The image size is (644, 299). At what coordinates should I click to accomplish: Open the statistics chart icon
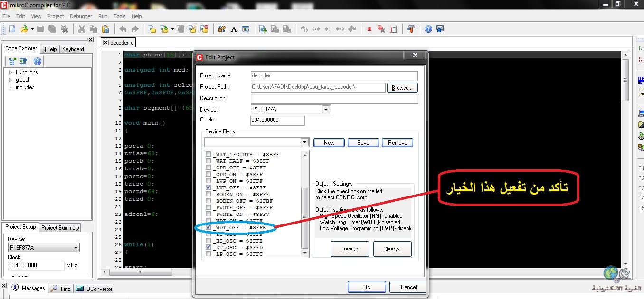(246, 29)
